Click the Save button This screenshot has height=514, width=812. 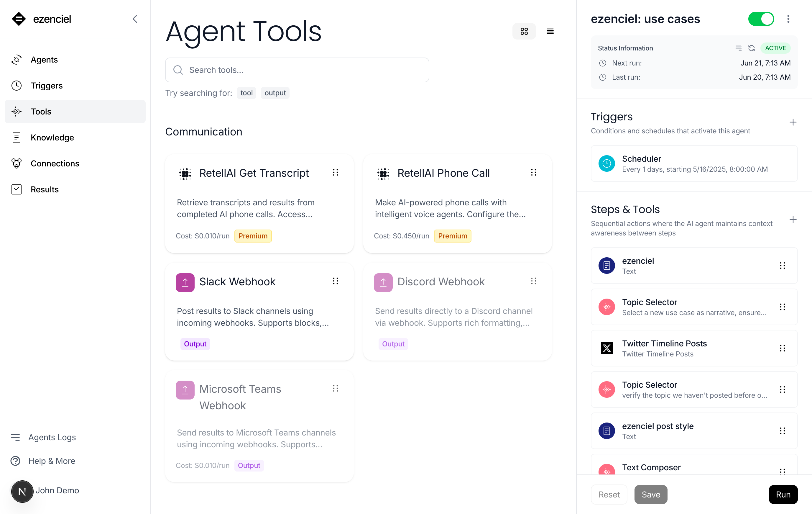click(650, 494)
